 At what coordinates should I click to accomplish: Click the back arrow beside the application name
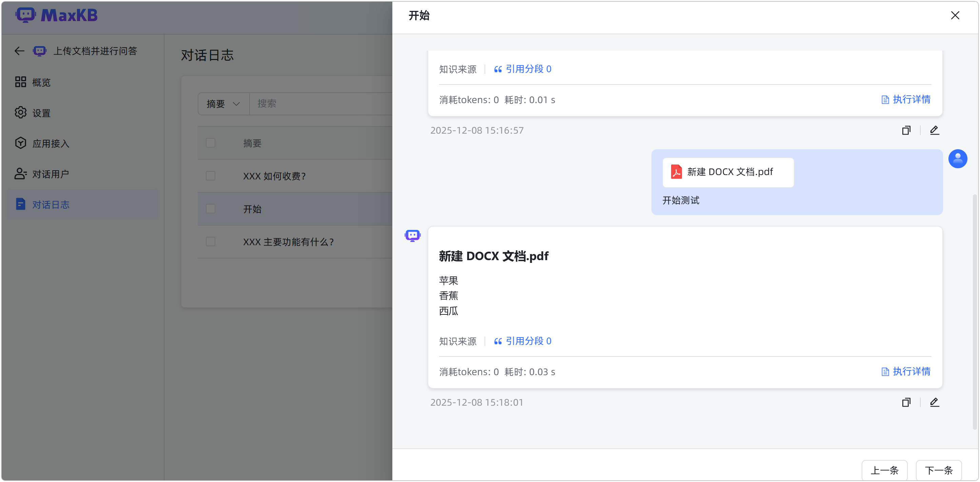tap(19, 51)
